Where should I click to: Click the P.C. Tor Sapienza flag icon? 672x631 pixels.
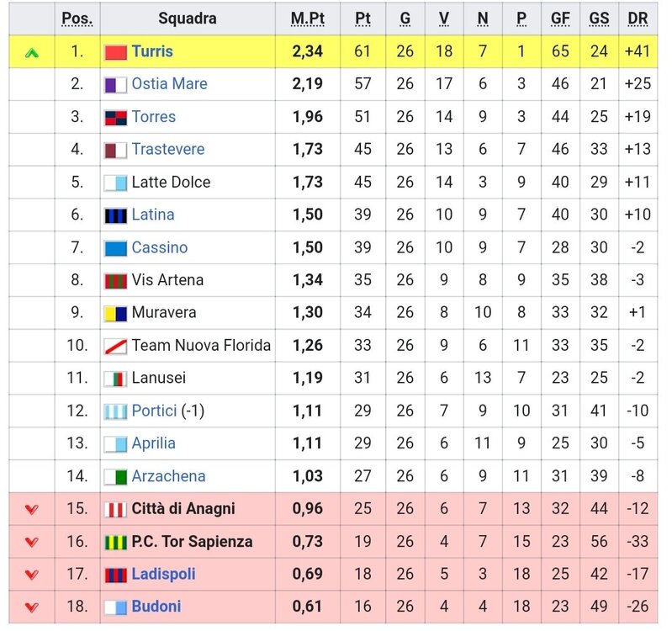[x=116, y=543]
